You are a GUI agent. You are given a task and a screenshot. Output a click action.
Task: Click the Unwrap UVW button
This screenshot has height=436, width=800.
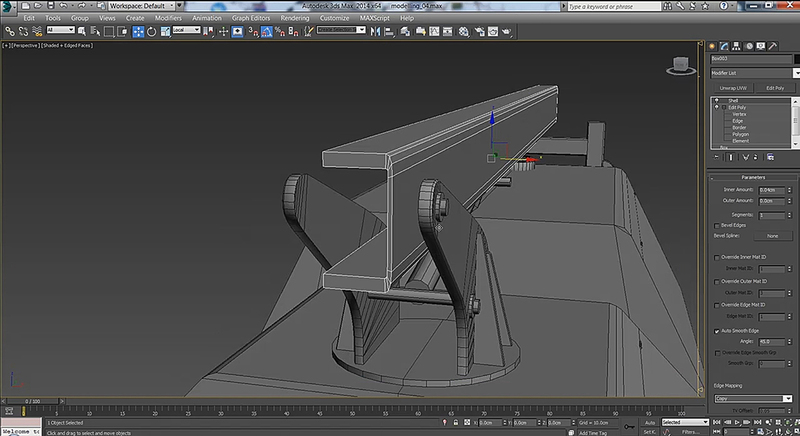[x=734, y=87]
